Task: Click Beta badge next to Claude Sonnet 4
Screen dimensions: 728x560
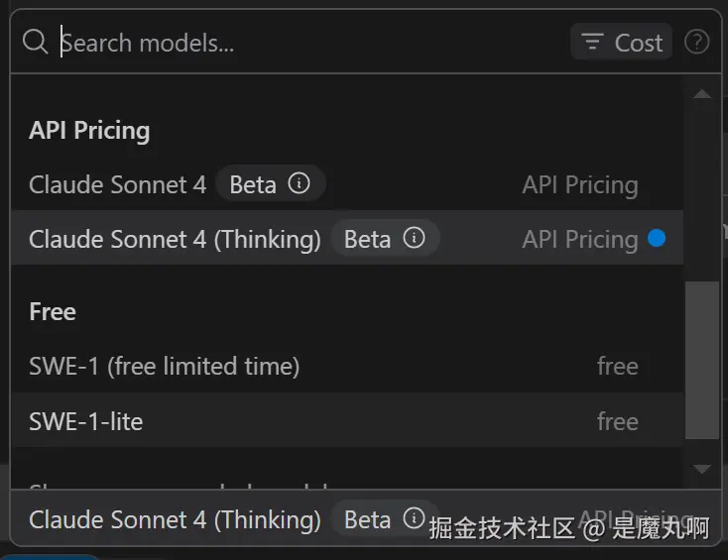Action: click(253, 184)
